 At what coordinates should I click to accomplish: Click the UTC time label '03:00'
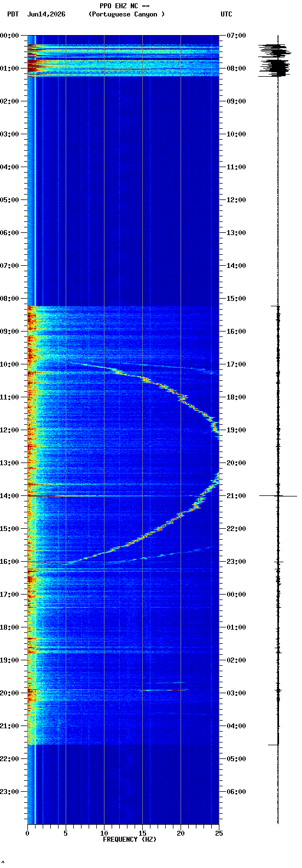coord(236,693)
